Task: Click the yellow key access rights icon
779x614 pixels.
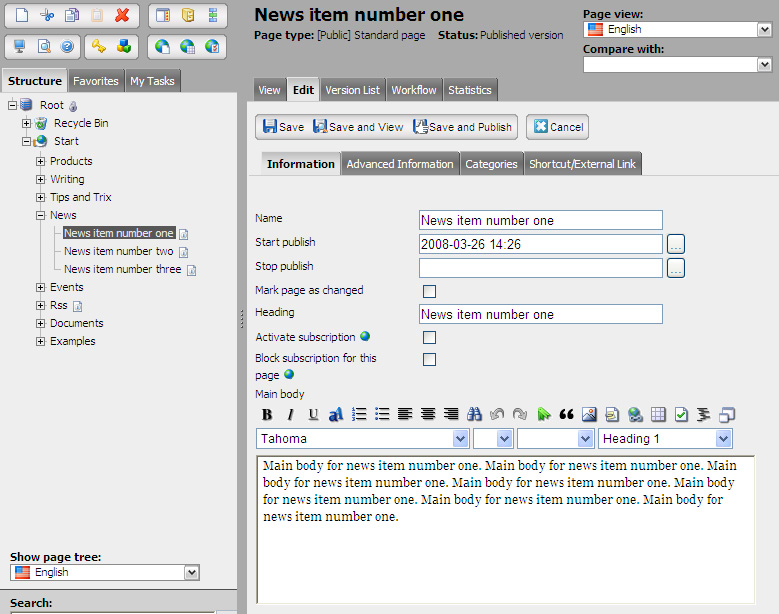Action: tap(98, 46)
